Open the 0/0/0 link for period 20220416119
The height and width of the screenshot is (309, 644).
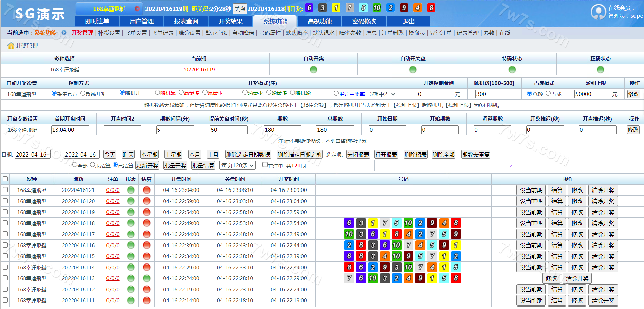(x=113, y=212)
